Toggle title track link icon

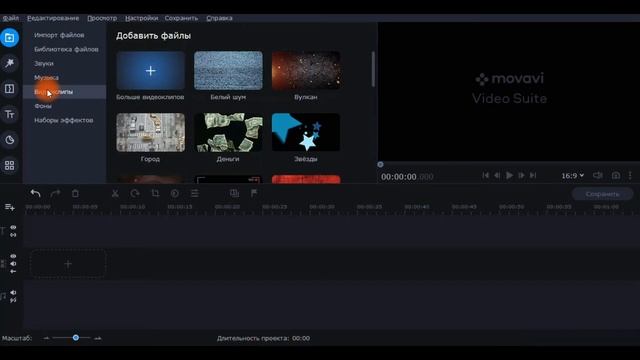(x=13, y=235)
